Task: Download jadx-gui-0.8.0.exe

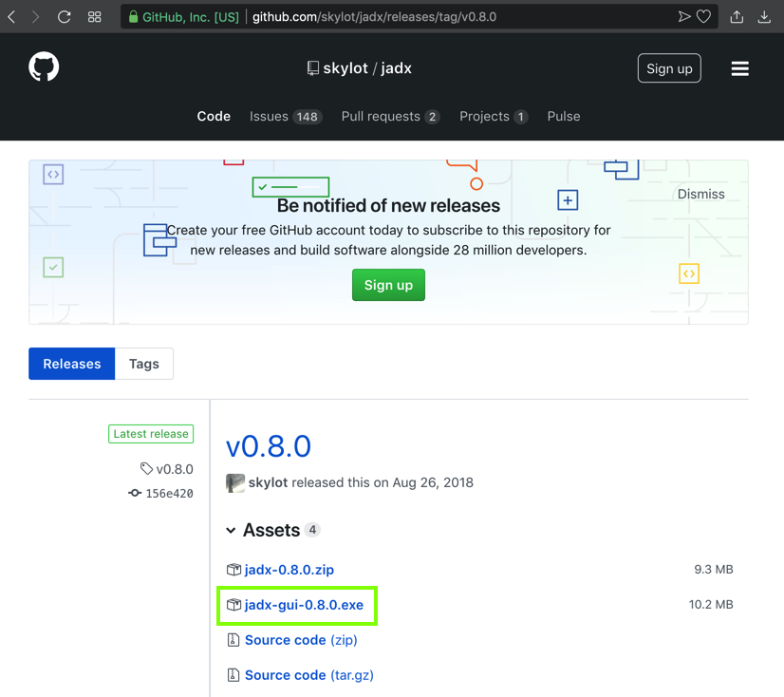Action: tap(304, 605)
